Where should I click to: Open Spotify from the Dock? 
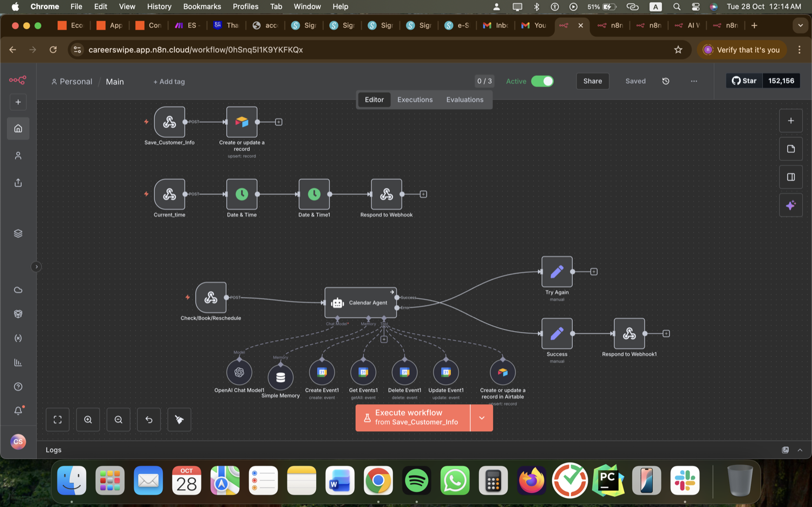point(416,480)
